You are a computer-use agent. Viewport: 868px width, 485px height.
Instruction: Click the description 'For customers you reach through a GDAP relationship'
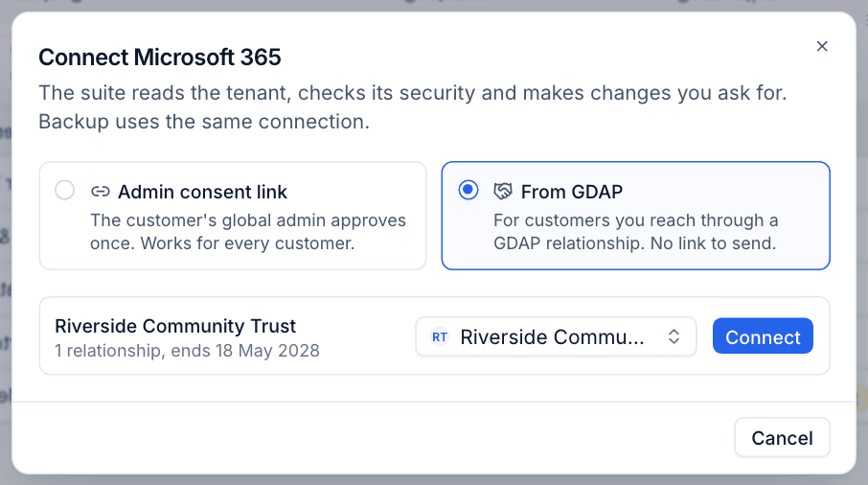coord(636,232)
